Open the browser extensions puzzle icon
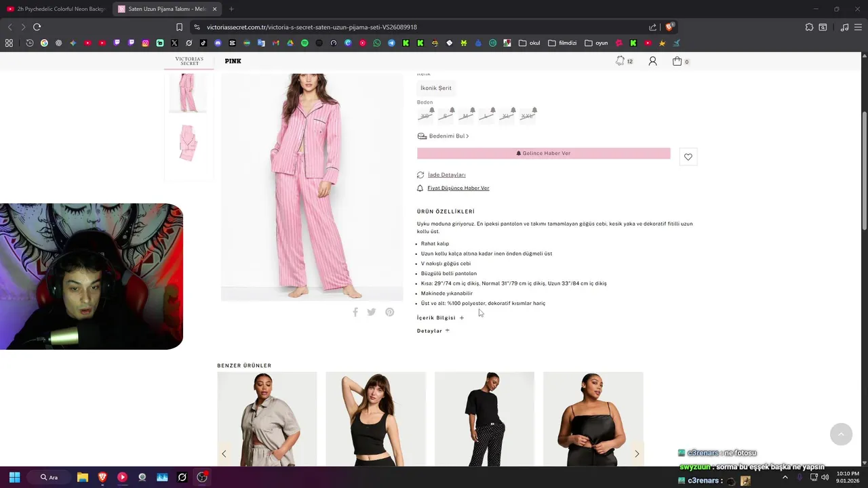This screenshot has width=868, height=488. pyautogui.click(x=809, y=27)
